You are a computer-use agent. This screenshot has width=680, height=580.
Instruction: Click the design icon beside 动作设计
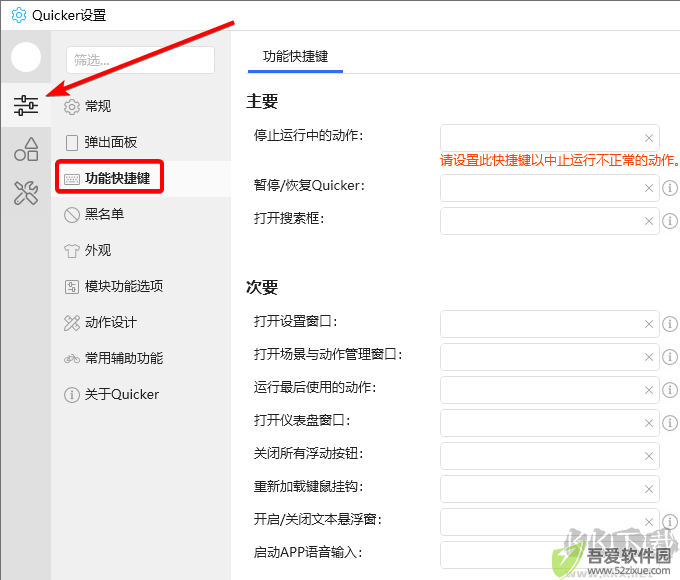(72, 323)
